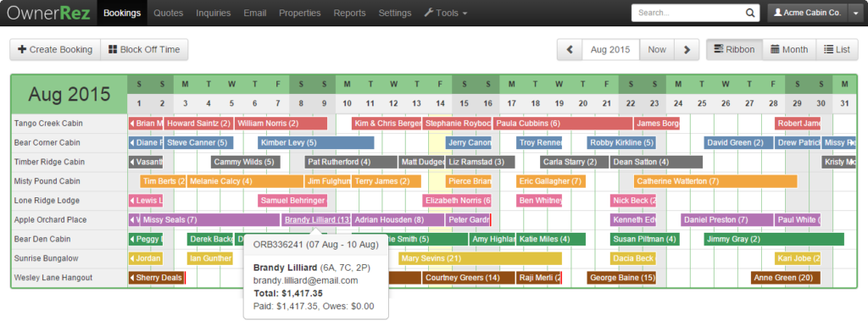
Task: Go to previous month arrow
Action: (570, 50)
